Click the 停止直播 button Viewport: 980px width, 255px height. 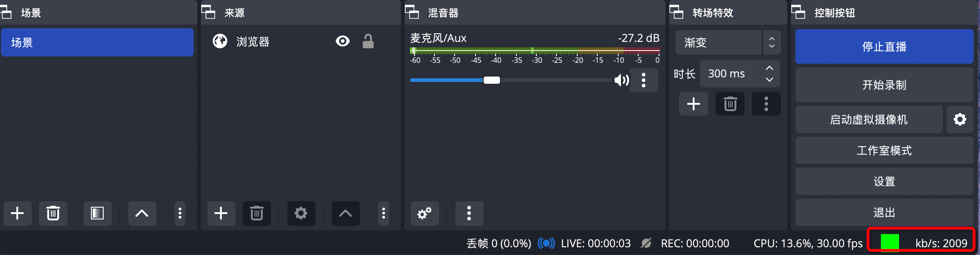pyautogui.click(x=885, y=46)
